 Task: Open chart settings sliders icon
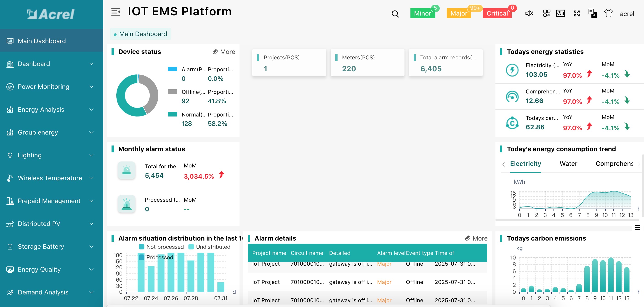[x=637, y=227]
